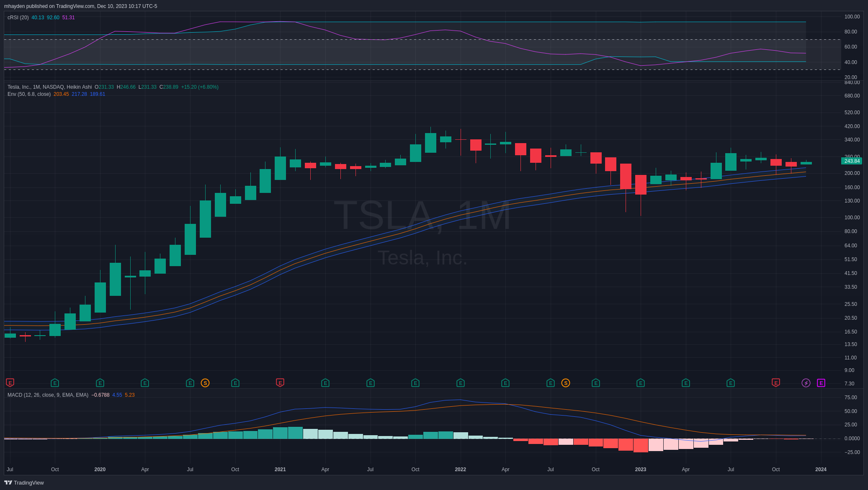Click the red earnings marker above Jul 2019

(10, 382)
